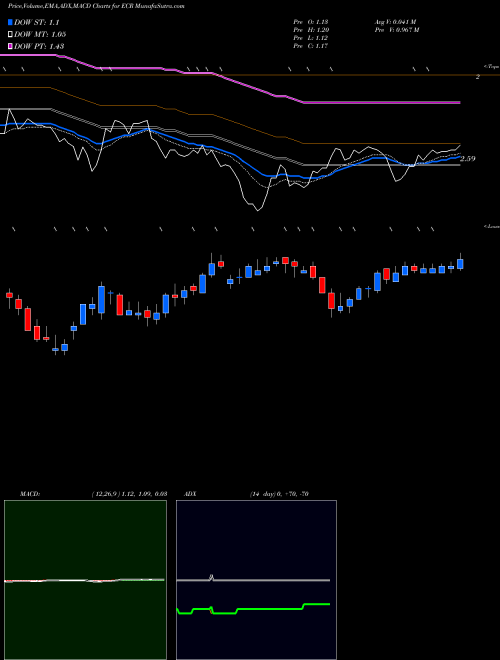Click the ADX '(14 day) 0, +70, -70' values

[x=279, y=494]
